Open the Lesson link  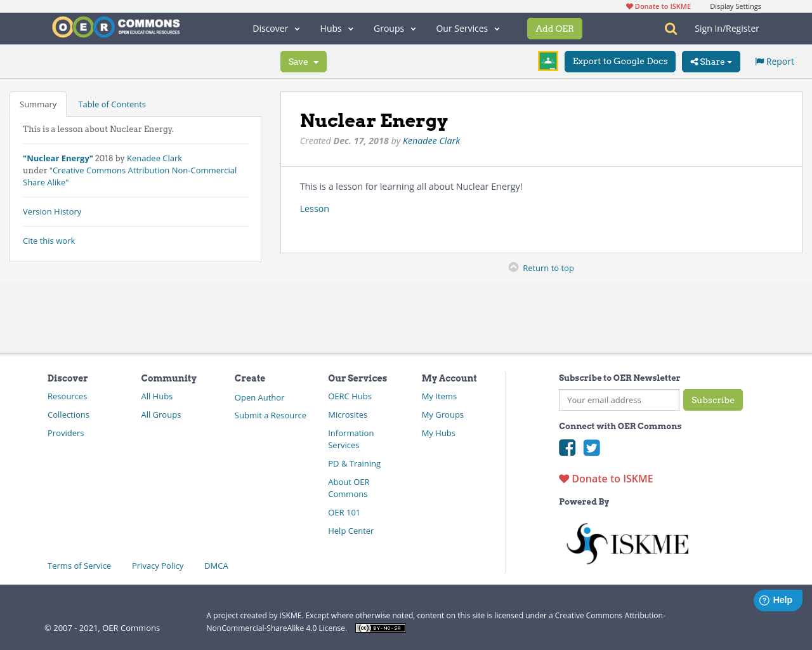coord(314,208)
